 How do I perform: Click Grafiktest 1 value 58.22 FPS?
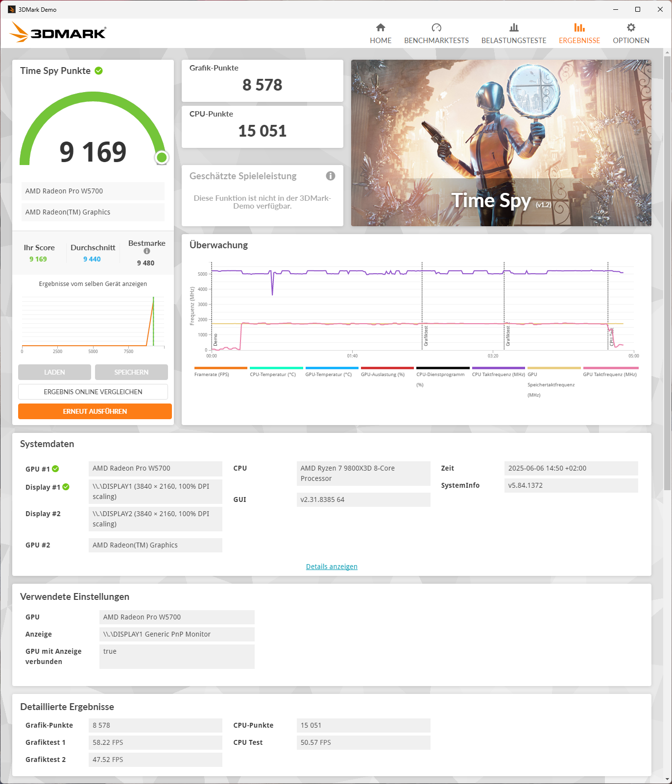tap(155, 742)
